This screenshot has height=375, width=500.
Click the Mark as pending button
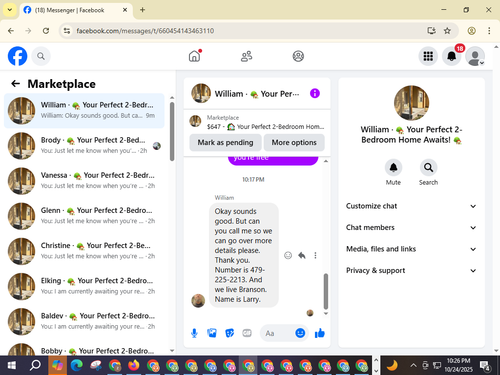pyautogui.click(x=225, y=142)
